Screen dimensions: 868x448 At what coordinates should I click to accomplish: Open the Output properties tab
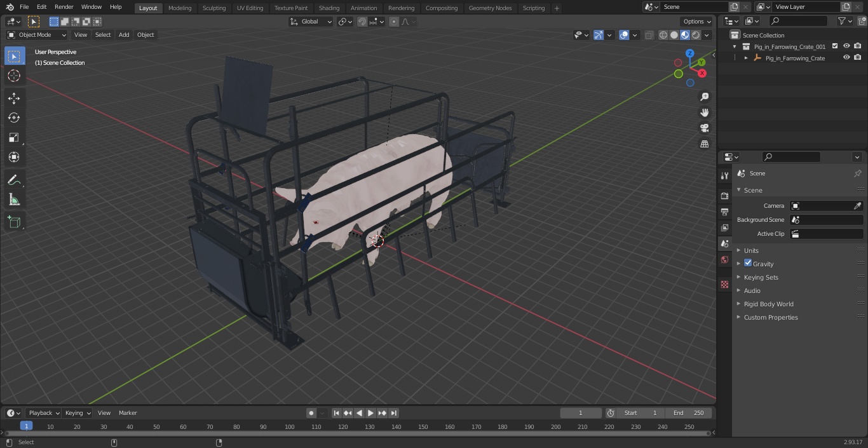pyautogui.click(x=724, y=212)
